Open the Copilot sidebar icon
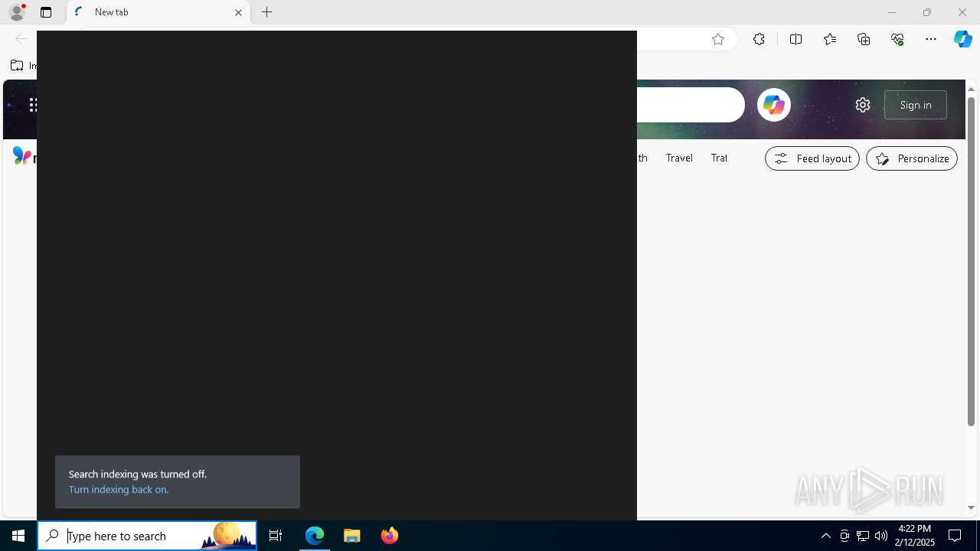Screen dimensions: 980x551 pyautogui.click(x=963, y=39)
